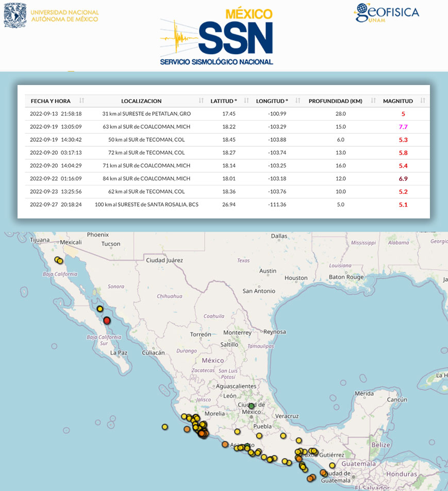This screenshot has width=448, height=491.
Task: Click the green marker at Ciudad de México
Action: tap(251, 406)
